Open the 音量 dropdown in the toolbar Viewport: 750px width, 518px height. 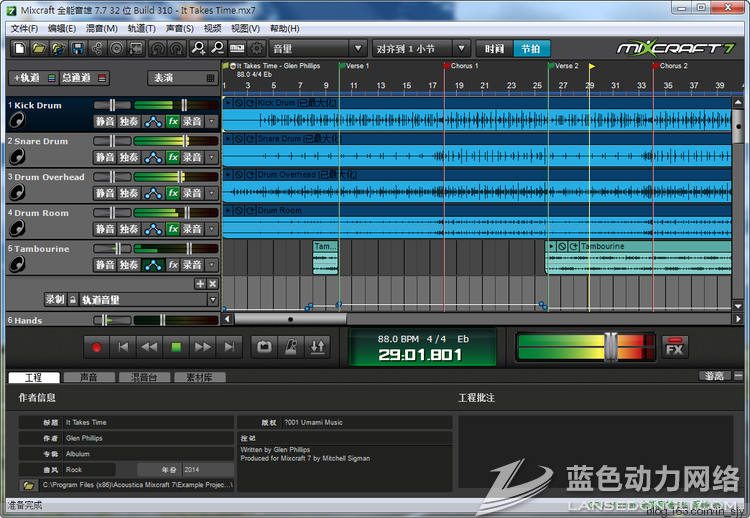point(317,48)
